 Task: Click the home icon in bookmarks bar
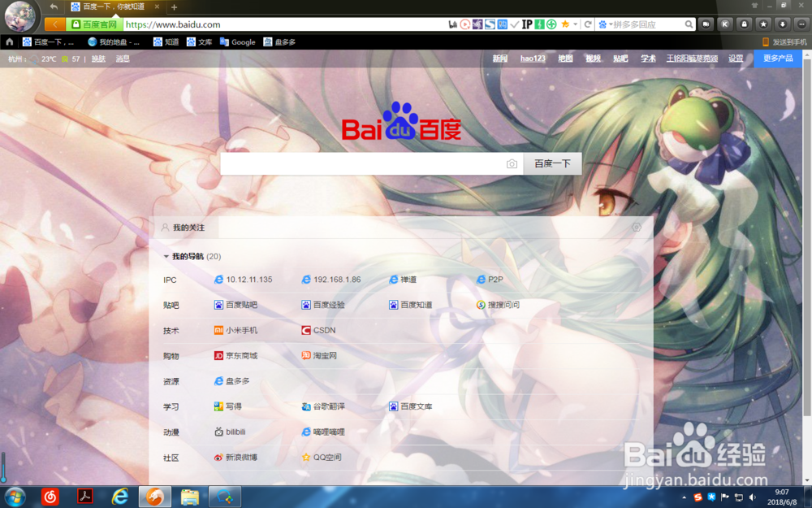[9, 42]
